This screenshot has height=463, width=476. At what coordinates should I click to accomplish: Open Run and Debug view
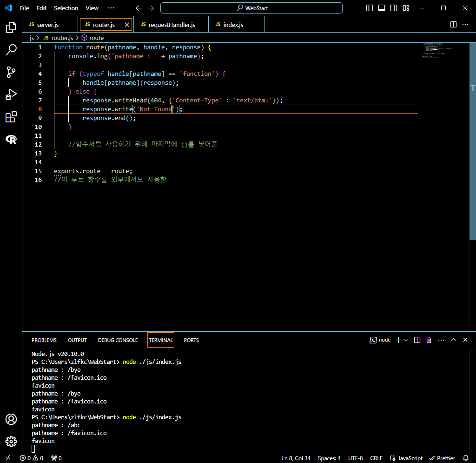click(11, 95)
